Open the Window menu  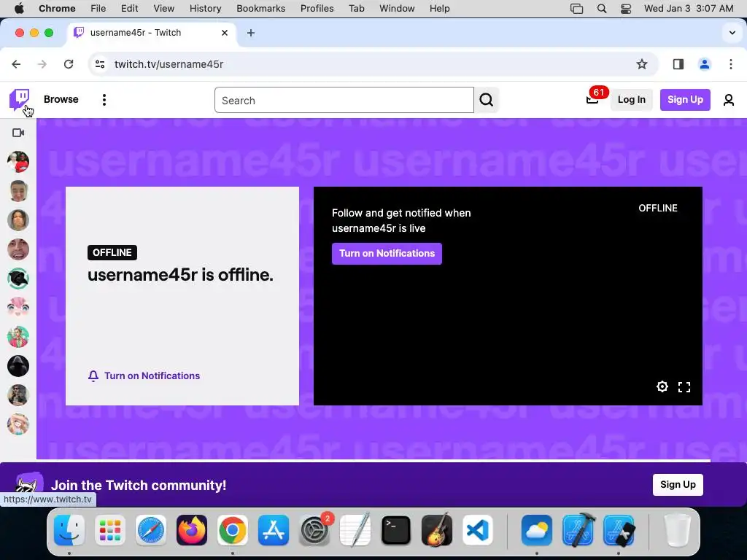(397, 8)
